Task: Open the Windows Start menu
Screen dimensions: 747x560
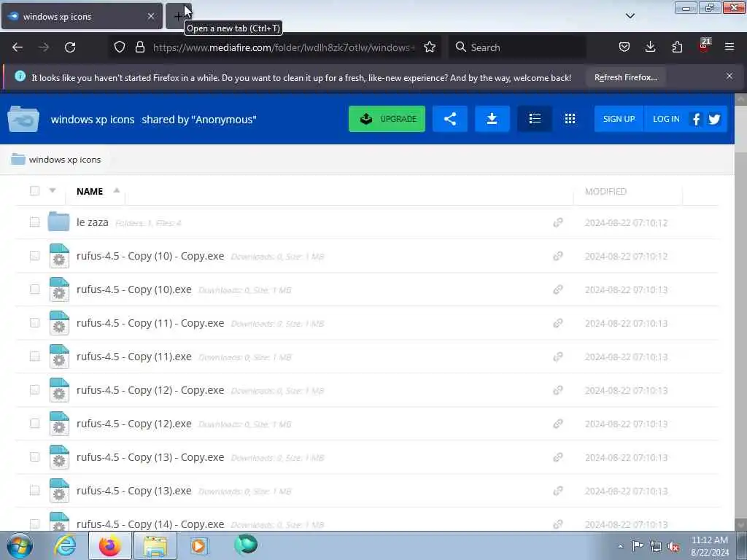Action: 20,545
